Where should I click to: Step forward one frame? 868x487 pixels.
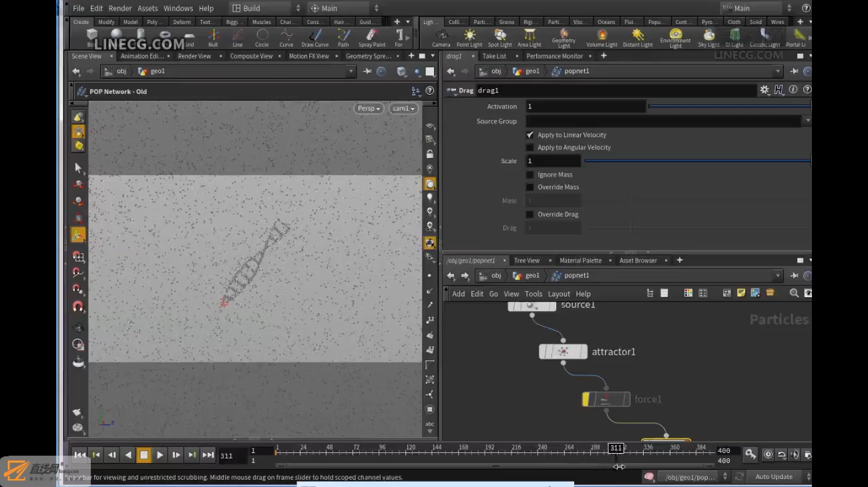pos(176,455)
